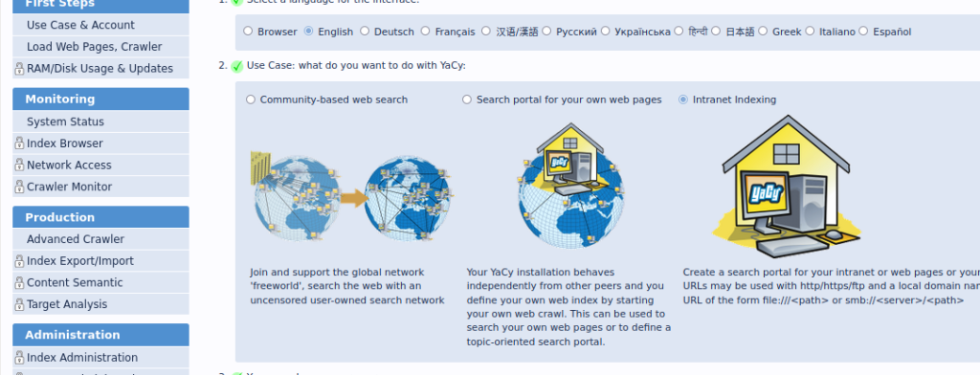Choose Français as interface language
980x375 pixels.
click(x=426, y=31)
